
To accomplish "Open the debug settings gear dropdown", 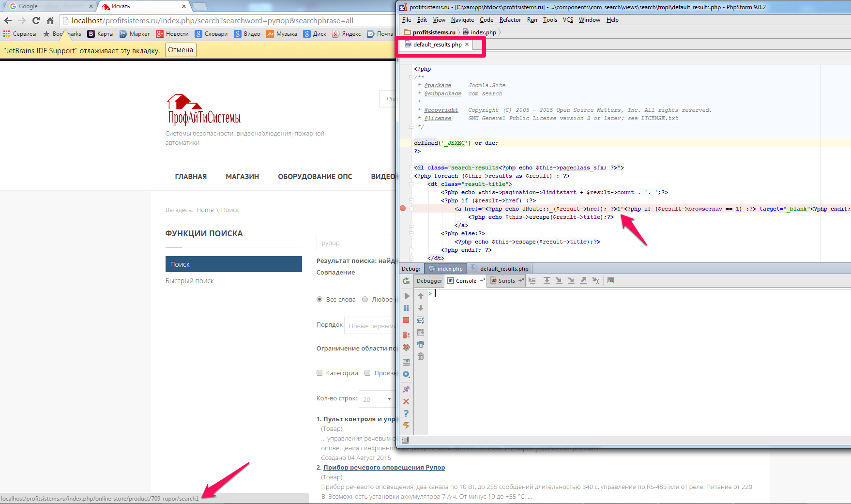I will (406, 374).
